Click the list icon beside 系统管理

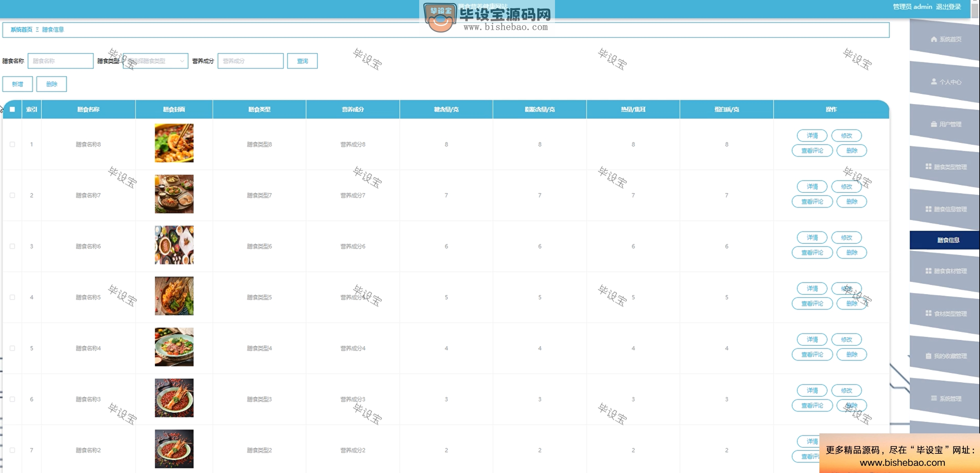(x=933, y=398)
